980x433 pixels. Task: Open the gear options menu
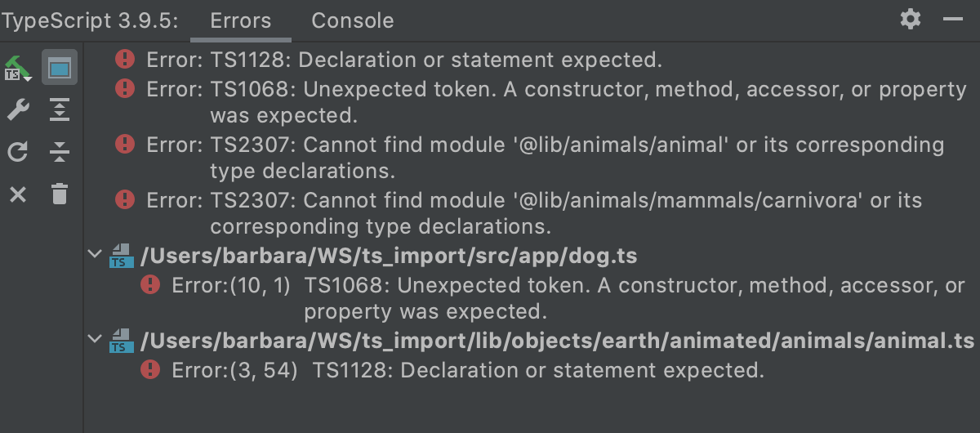point(911,20)
